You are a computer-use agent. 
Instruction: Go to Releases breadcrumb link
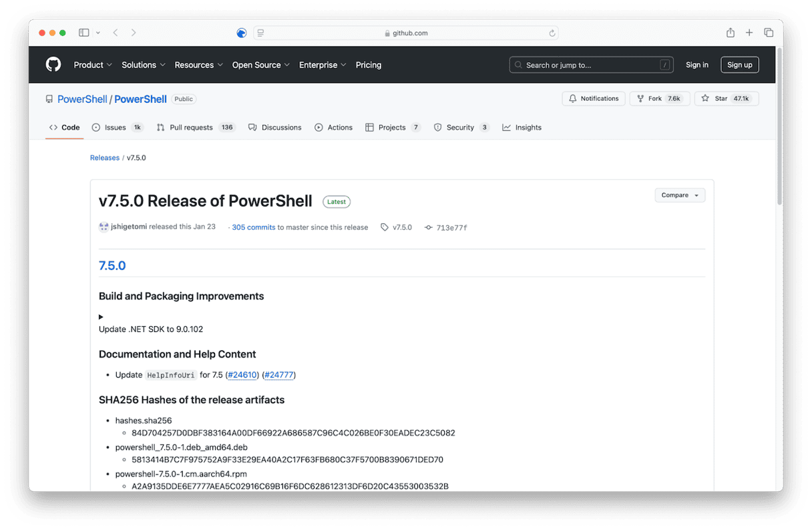click(x=105, y=158)
